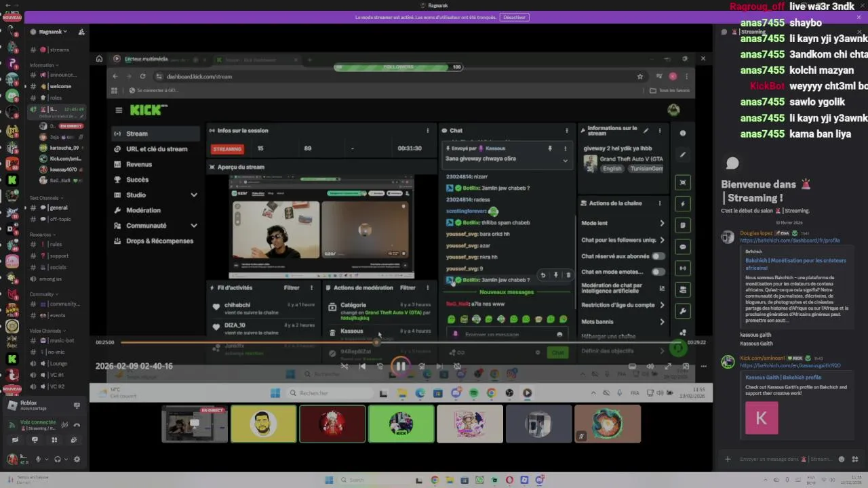Collapse the Information category
Image resolution: width=868 pixels, height=488 pixels.
coord(43,65)
